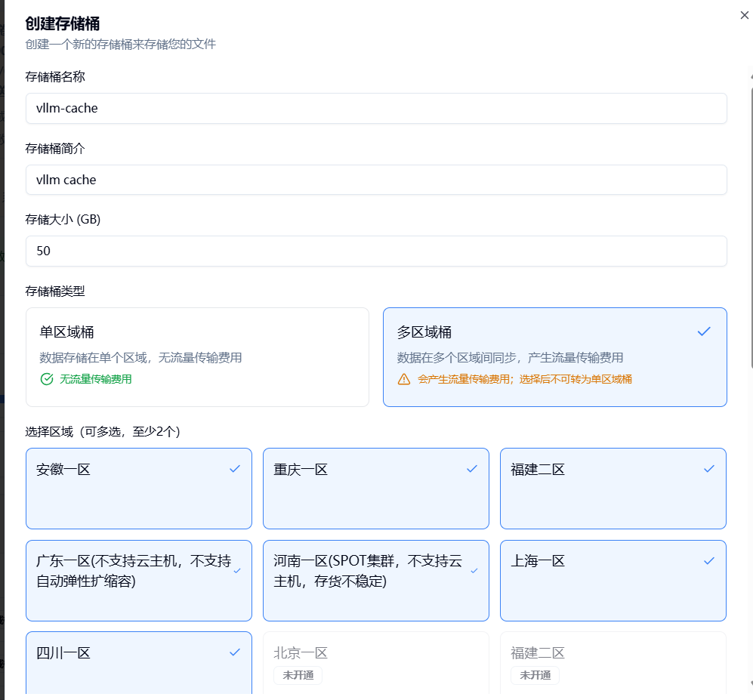The image size is (753, 700).
Task: Click the 未开通 badge under 福建二区
Action: (535, 675)
